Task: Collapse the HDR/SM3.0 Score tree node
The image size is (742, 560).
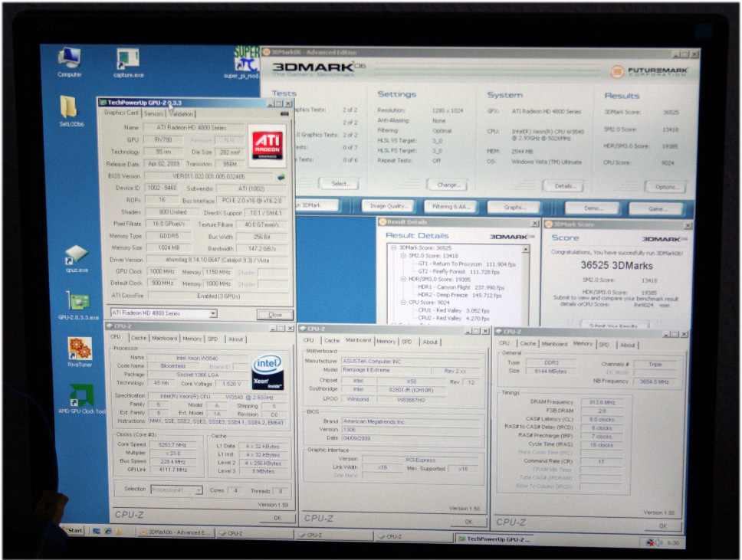Action: coord(403,279)
